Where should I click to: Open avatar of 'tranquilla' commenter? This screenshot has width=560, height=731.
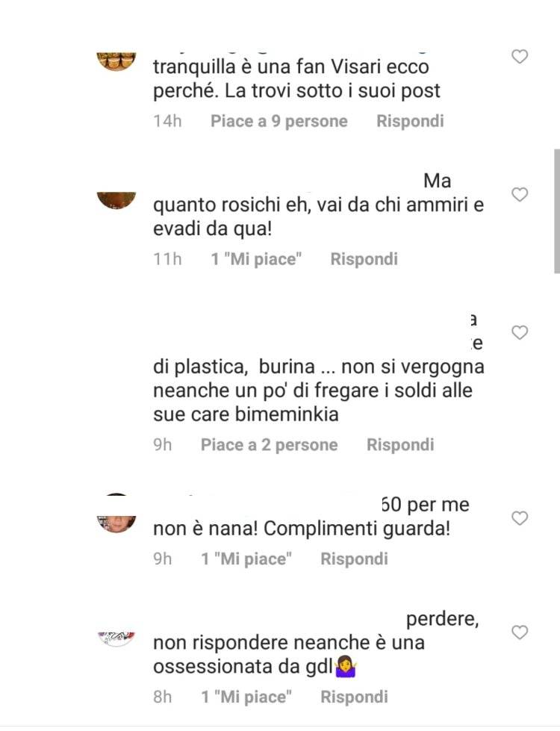[x=116, y=61]
